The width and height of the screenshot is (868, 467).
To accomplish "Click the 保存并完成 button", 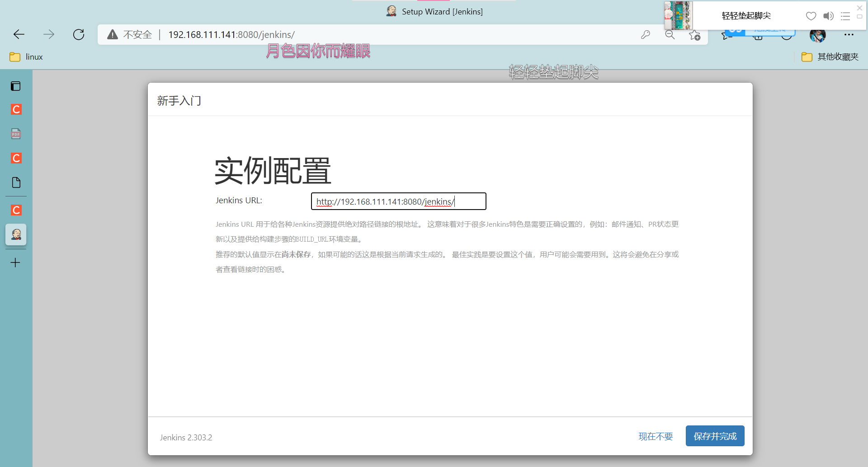I will 715,436.
